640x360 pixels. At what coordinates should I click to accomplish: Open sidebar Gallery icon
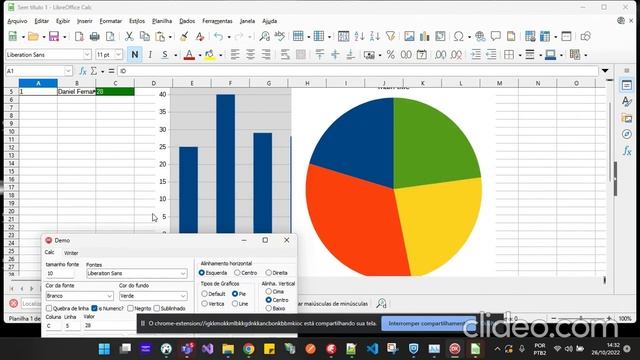point(627,118)
